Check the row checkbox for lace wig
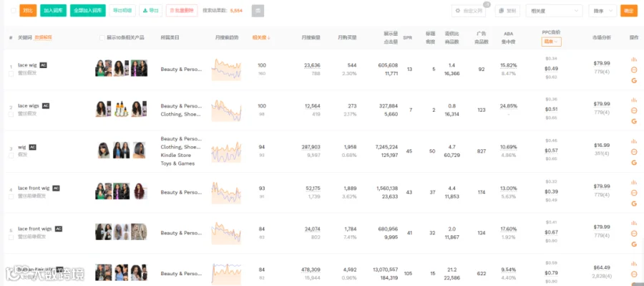 coord(11,74)
